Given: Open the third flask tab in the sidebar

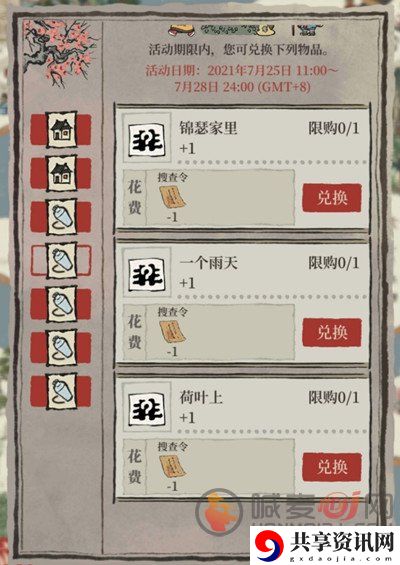Looking at the screenshot, I should click(61, 304).
